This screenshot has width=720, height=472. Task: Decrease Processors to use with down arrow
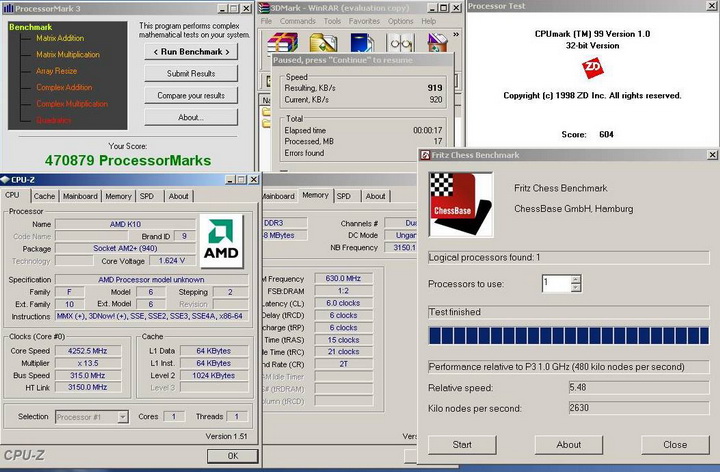[x=576, y=288]
